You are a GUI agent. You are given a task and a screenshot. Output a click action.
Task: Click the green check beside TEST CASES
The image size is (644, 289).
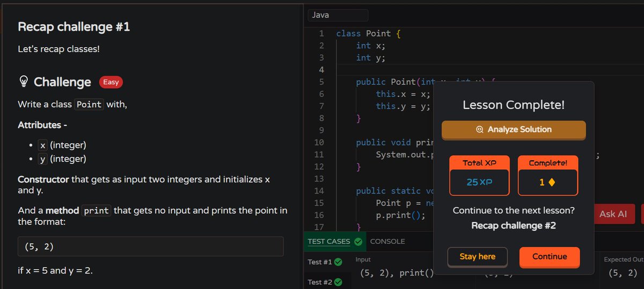(358, 242)
